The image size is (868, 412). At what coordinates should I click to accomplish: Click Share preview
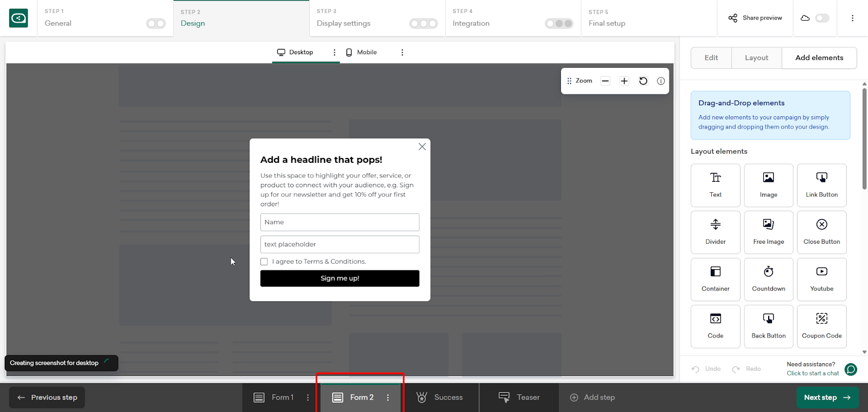[x=755, y=18]
